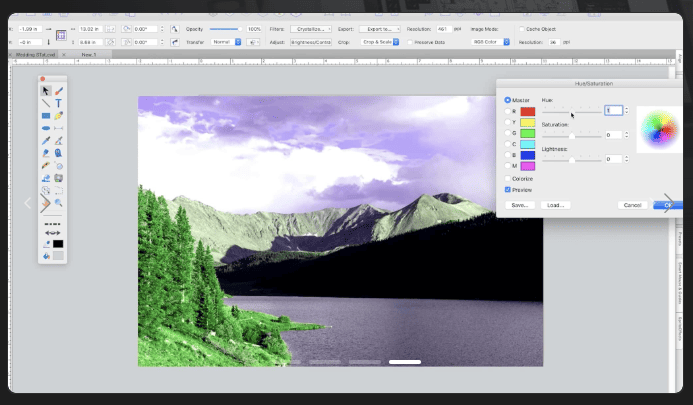Select the R red channel radio button
The image size is (693, 405).
point(507,111)
